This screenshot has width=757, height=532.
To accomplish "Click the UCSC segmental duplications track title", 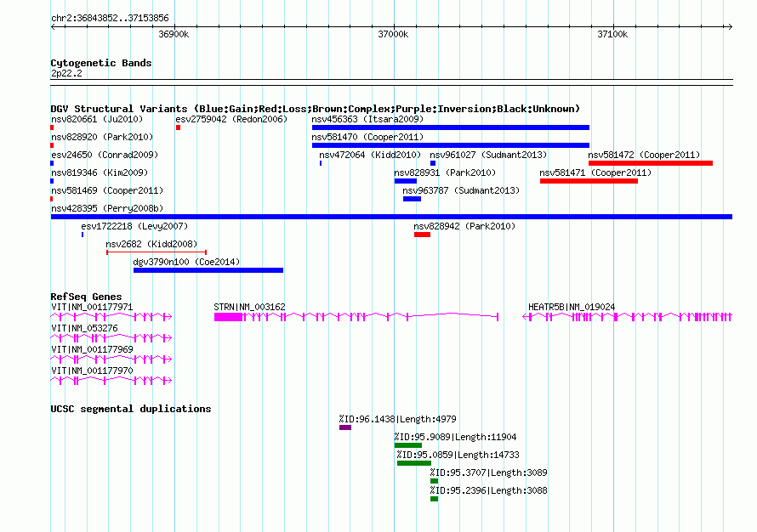I will tap(131, 409).
